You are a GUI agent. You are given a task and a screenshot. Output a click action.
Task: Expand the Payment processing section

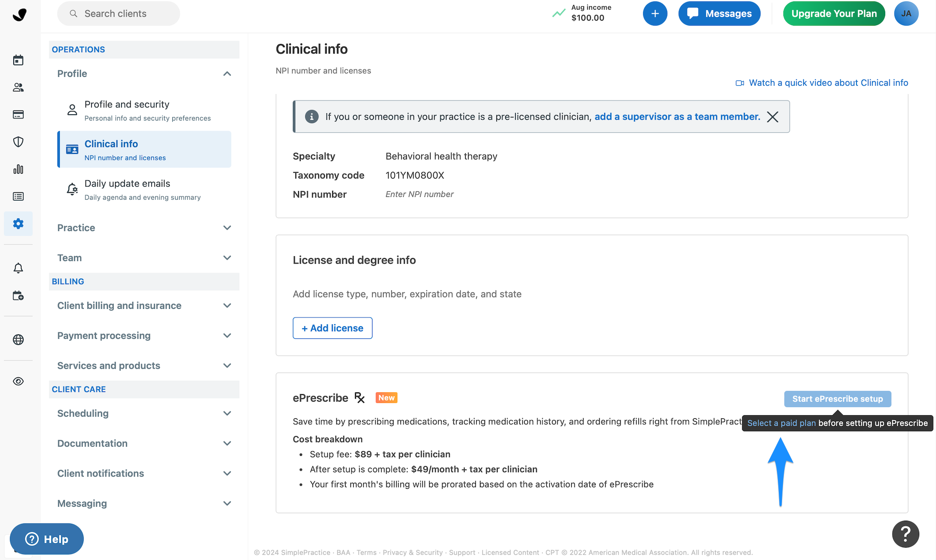(227, 335)
